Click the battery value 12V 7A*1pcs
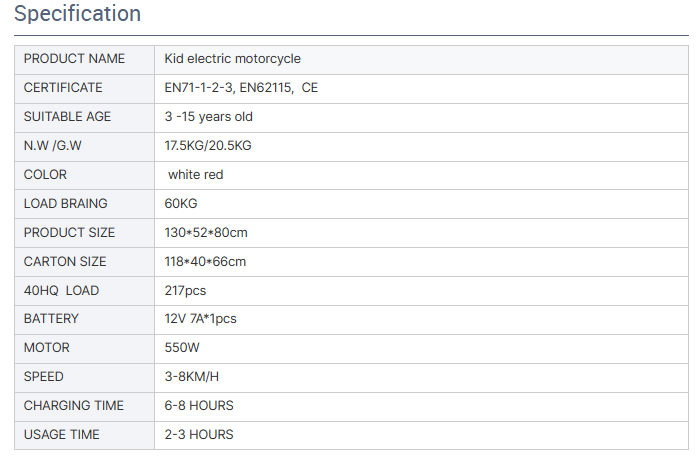The height and width of the screenshot is (459, 700). [201, 319]
